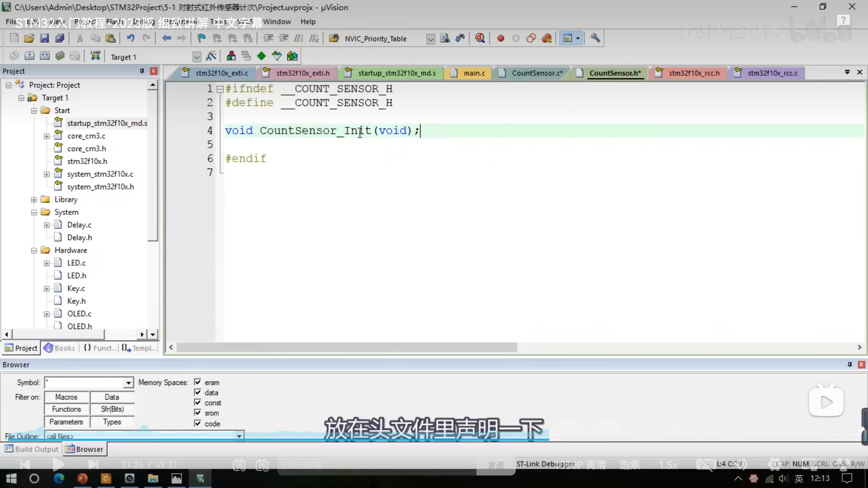Screen dimensions: 868x488
Task: Click the Macros filter button
Action: point(66,397)
